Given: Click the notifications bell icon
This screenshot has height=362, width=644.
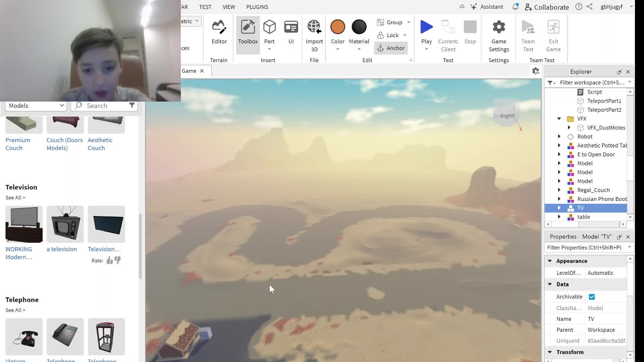Looking at the screenshot, I should [x=515, y=7].
